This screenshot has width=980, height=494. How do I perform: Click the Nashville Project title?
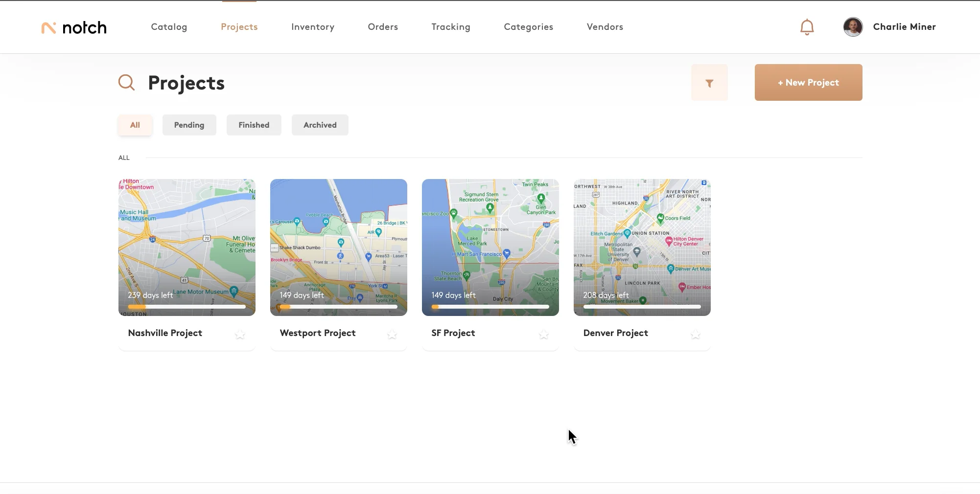tap(165, 333)
